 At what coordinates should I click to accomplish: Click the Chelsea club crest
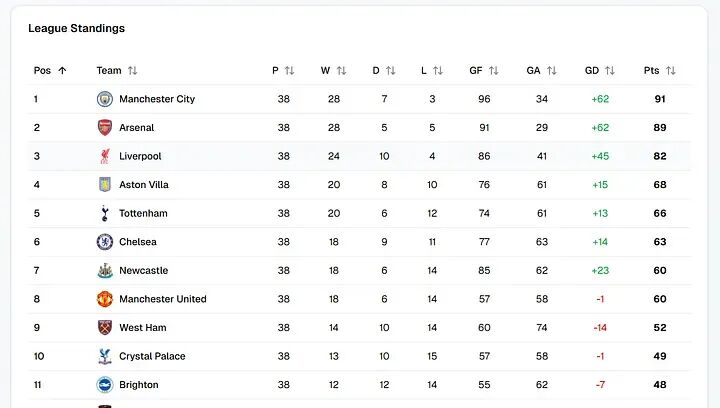coord(105,242)
